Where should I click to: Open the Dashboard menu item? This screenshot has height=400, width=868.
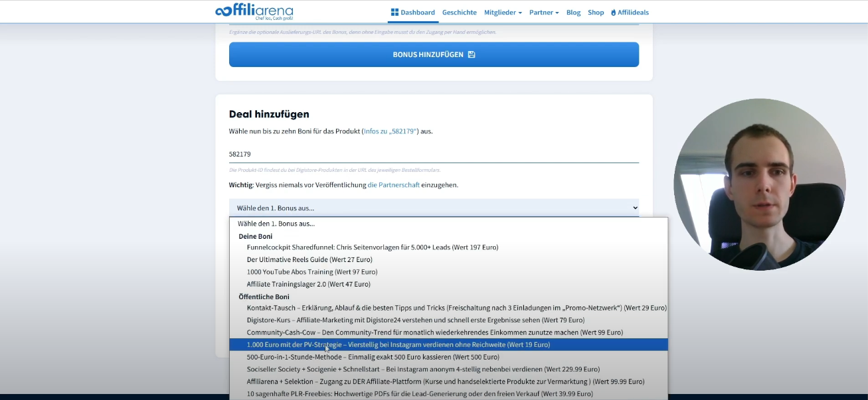412,13
